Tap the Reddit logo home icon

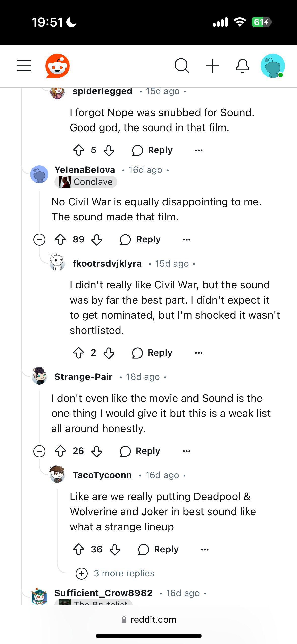click(x=57, y=66)
